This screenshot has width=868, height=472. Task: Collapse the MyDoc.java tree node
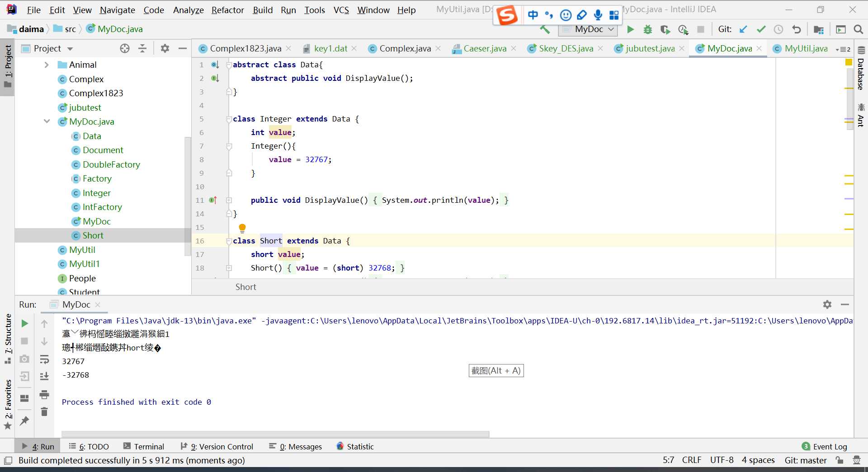tap(47, 122)
